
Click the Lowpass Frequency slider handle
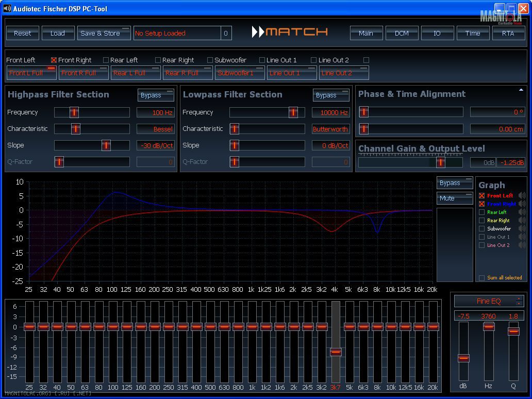pos(293,112)
